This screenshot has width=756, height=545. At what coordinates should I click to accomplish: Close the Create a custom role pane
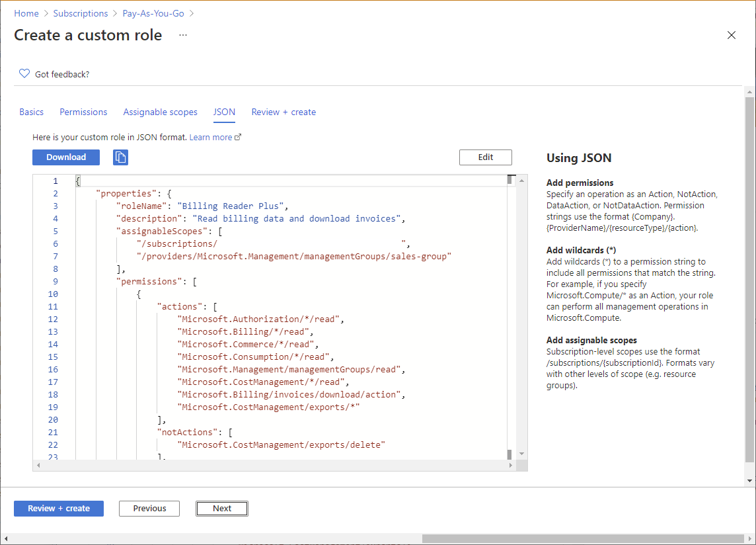tap(731, 35)
